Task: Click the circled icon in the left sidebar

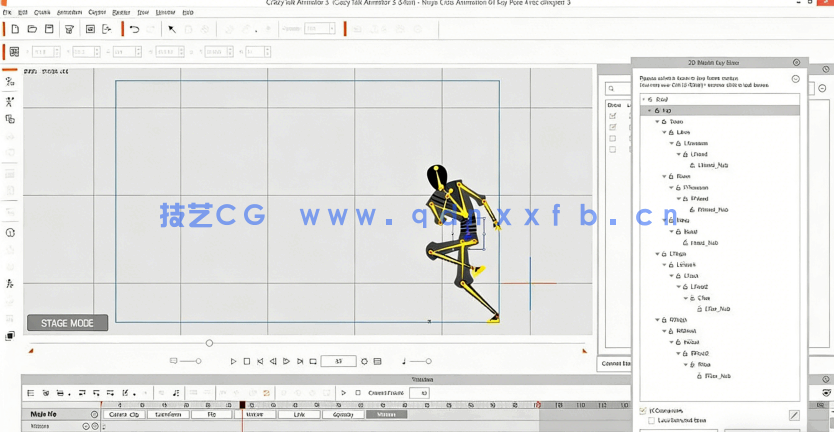Action: pyautogui.click(x=10, y=232)
